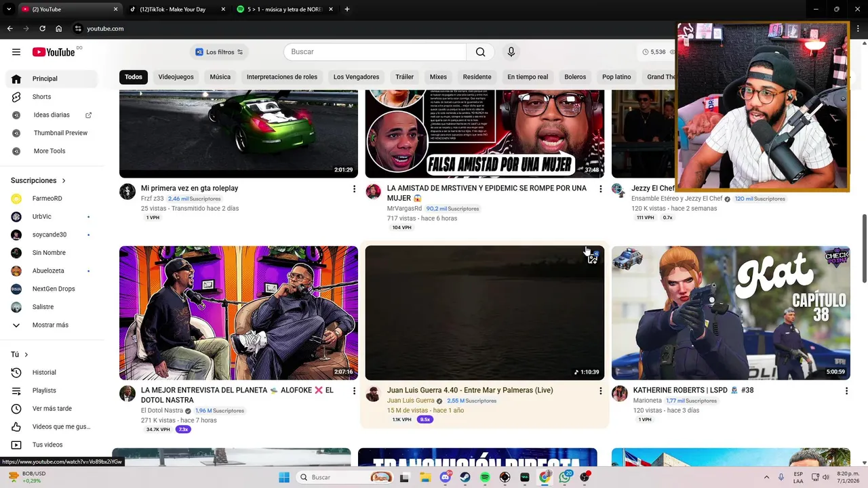
Task: Open More Tools in sidebar
Action: pos(52,151)
